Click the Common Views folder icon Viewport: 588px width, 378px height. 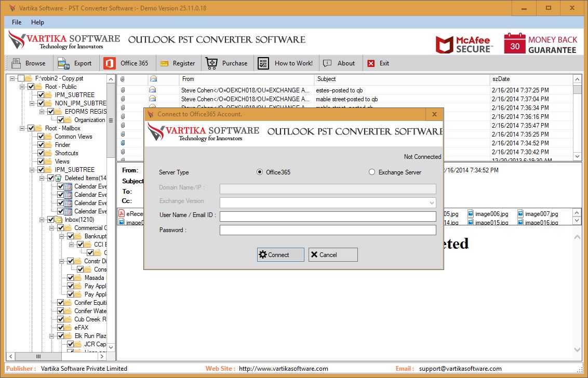click(49, 137)
